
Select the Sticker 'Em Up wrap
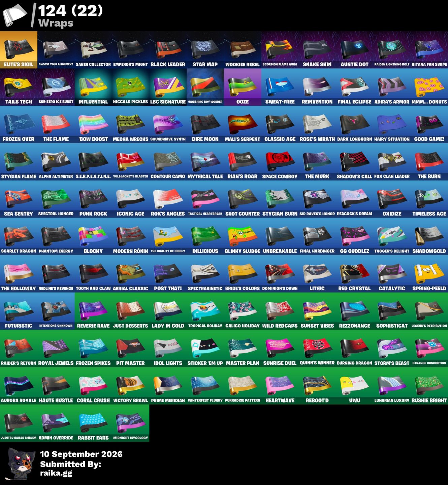(x=205, y=349)
